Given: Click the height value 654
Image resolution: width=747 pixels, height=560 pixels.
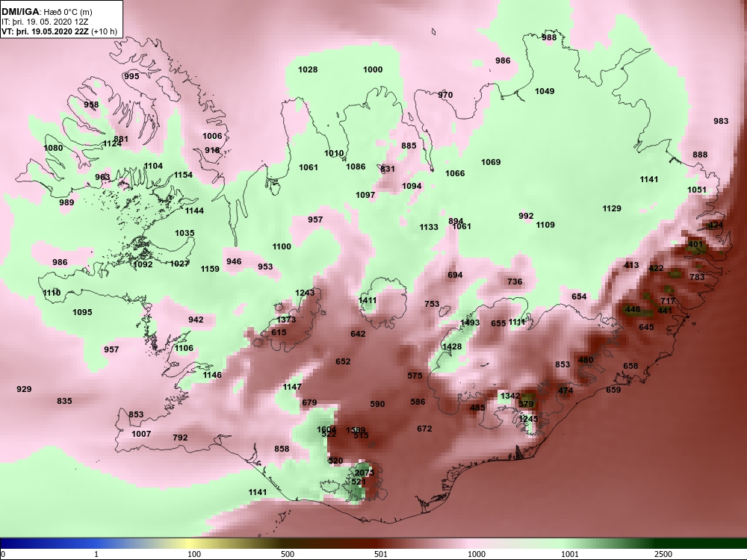Looking at the screenshot, I should click(579, 296).
